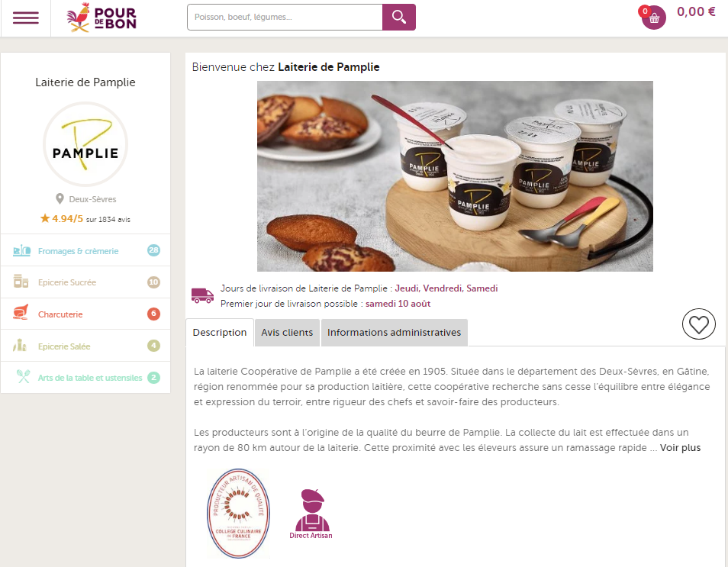
Task: Open Arts de la table et ustensiles
Action: 85,378
